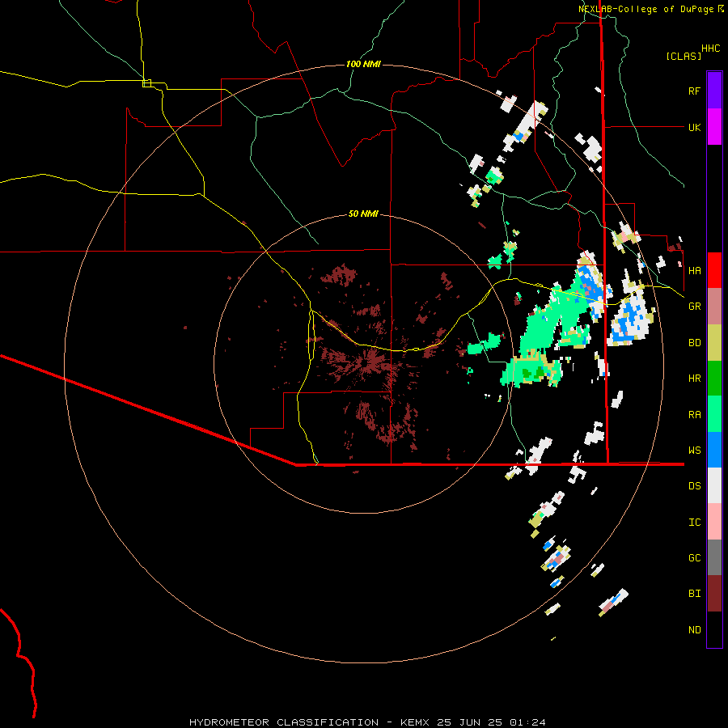The height and width of the screenshot is (728, 728).
Task: Click the "HYDROMETEOR CLASSIFICATION" title text
Action: [x=284, y=722]
